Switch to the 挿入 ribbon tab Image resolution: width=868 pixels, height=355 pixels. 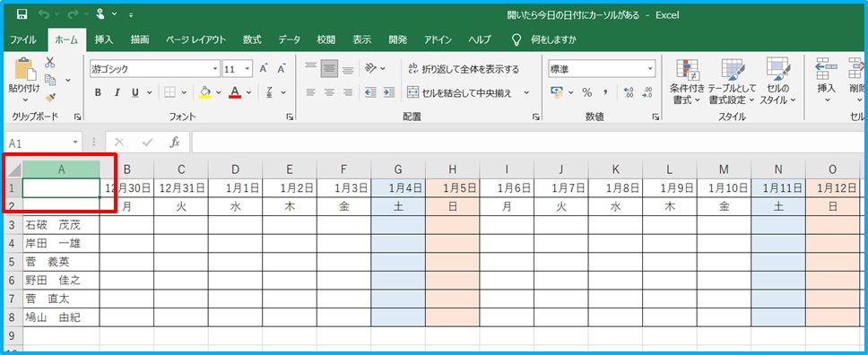[x=103, y=39]
